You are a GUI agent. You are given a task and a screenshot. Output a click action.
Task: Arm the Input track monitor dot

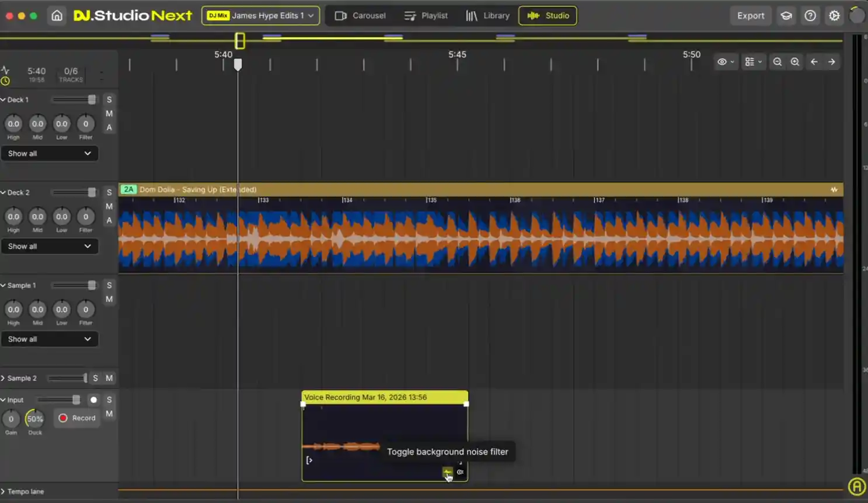pyautogui.click(x=93, y=400)
